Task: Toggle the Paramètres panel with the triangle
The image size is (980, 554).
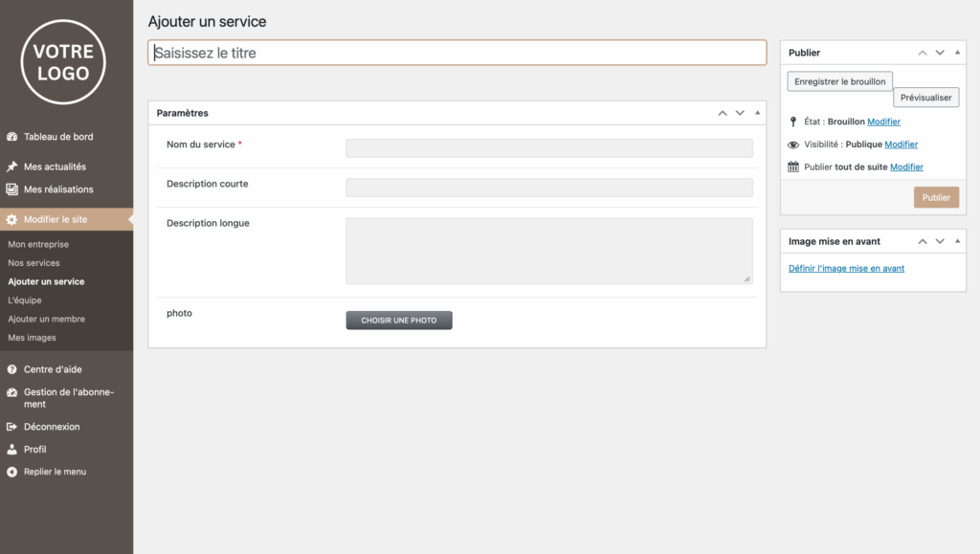Action: pyautogui.click(x=758, y=113)
